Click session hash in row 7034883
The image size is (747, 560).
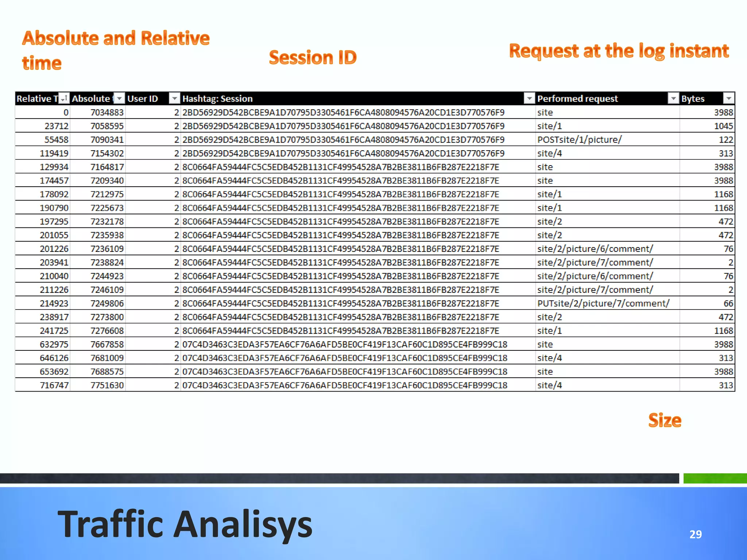(358, 112)
